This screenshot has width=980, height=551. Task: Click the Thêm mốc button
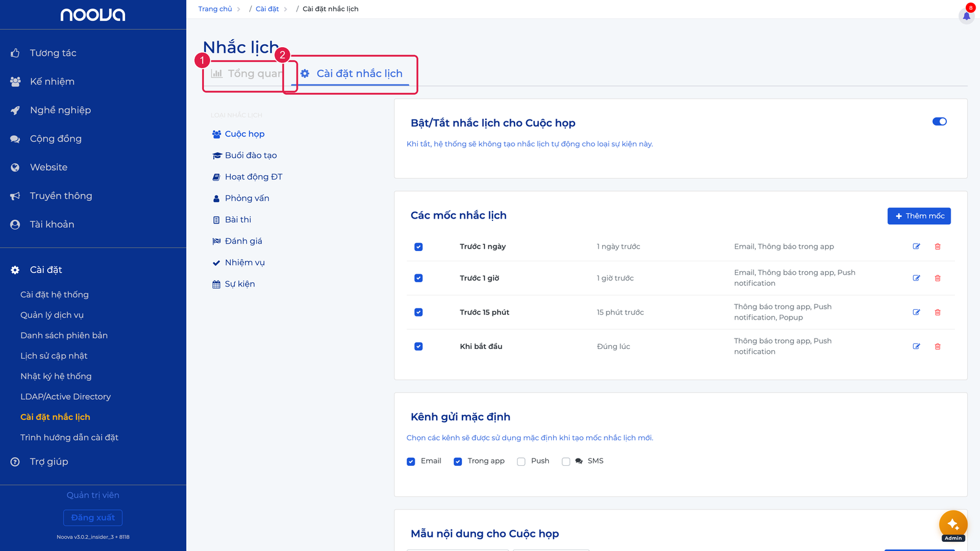tap(919, 216)
